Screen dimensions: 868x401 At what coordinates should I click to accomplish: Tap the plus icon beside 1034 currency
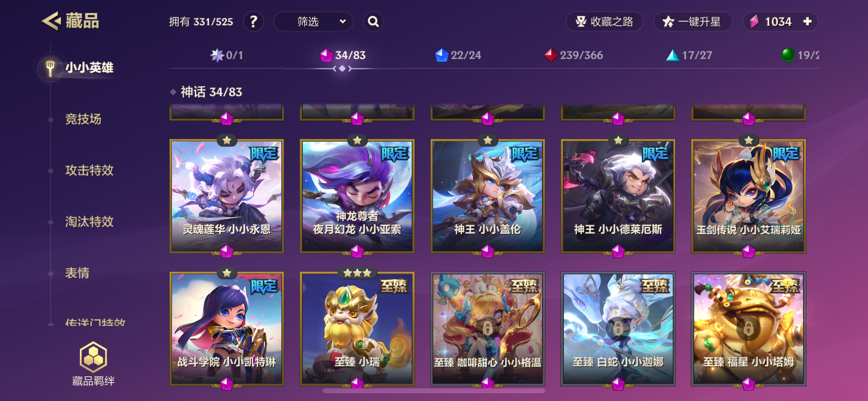(807, 21)
